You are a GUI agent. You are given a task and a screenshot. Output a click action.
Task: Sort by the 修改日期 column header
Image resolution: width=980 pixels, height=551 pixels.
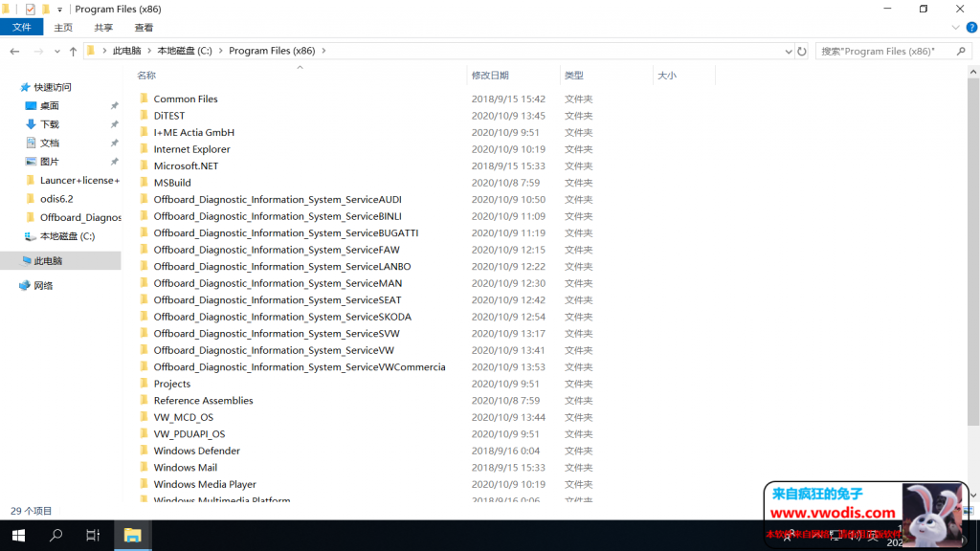click(490, 75)
